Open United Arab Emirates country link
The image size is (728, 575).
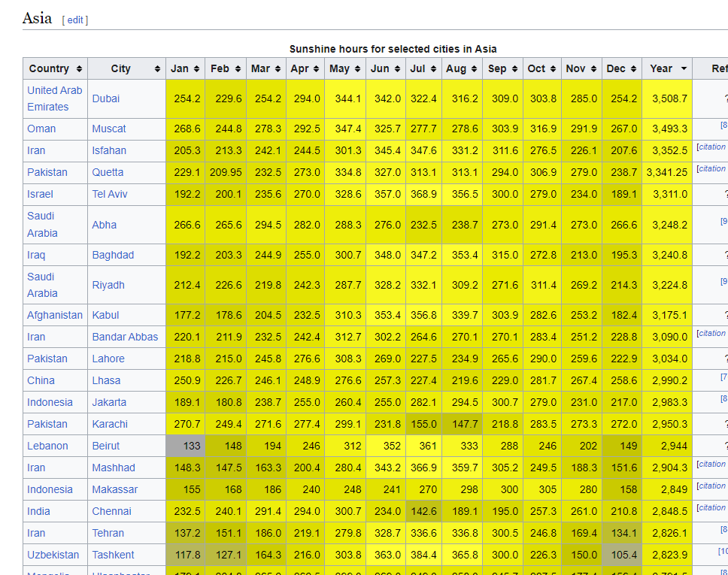[x=55, y=98]
